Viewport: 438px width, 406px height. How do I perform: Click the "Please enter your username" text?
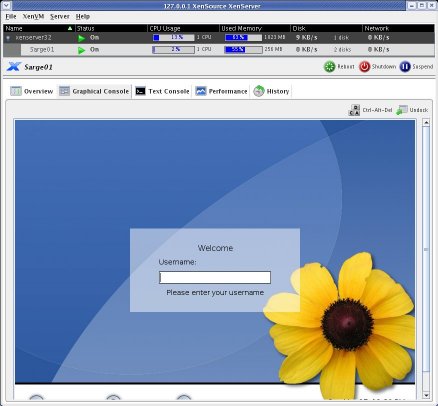click(x=215, y=292)
